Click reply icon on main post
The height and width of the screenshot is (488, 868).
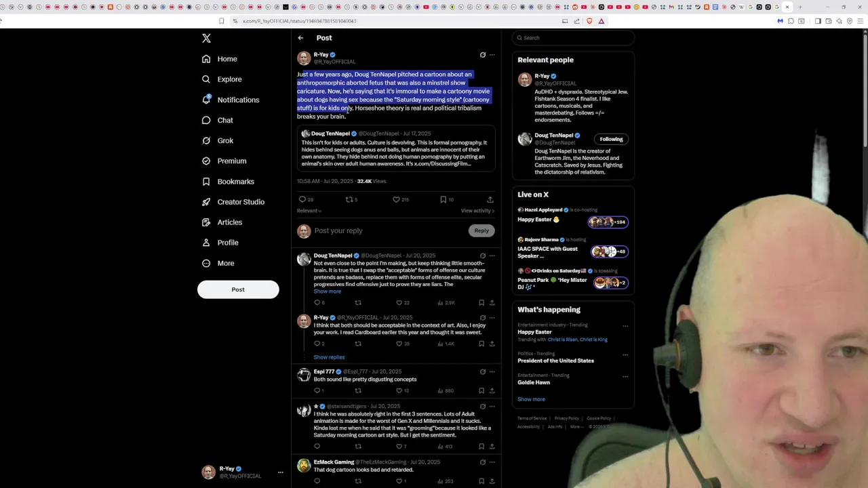(x=302, y=199)
